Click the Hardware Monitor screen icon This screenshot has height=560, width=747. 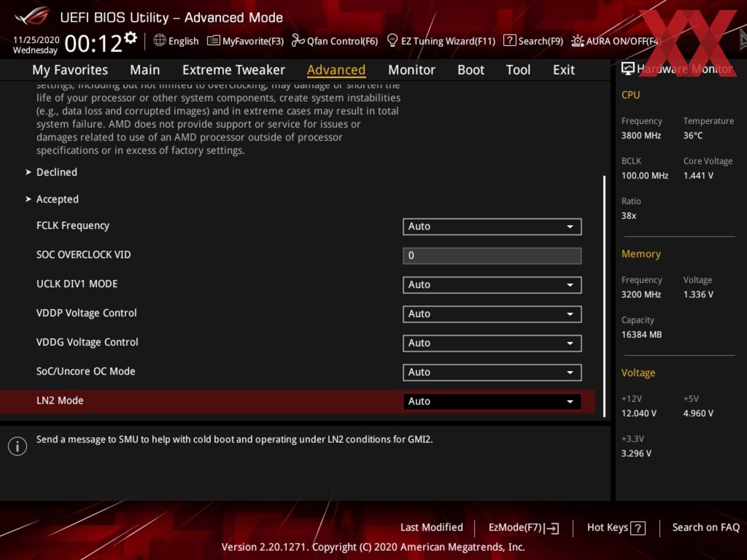627,69
